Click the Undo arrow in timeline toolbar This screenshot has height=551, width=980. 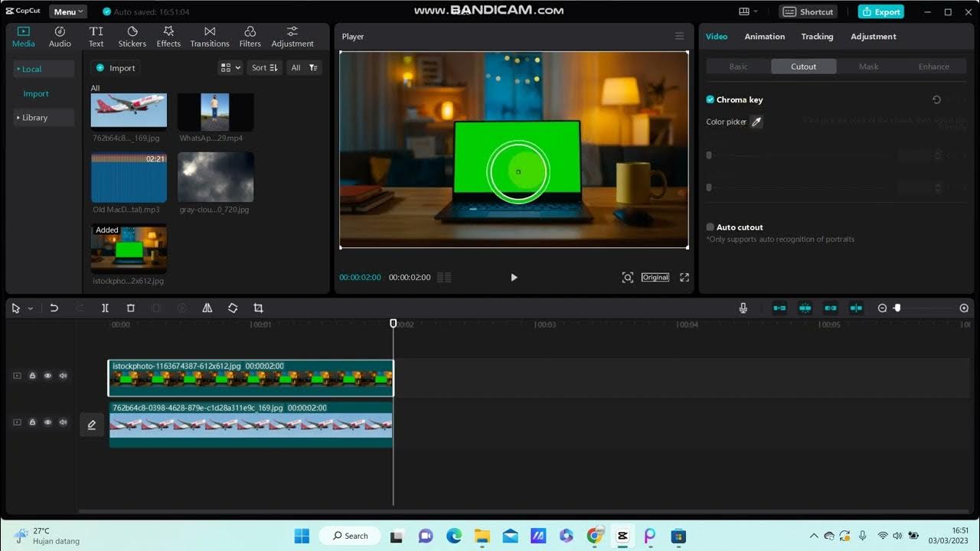pos(54,308)
